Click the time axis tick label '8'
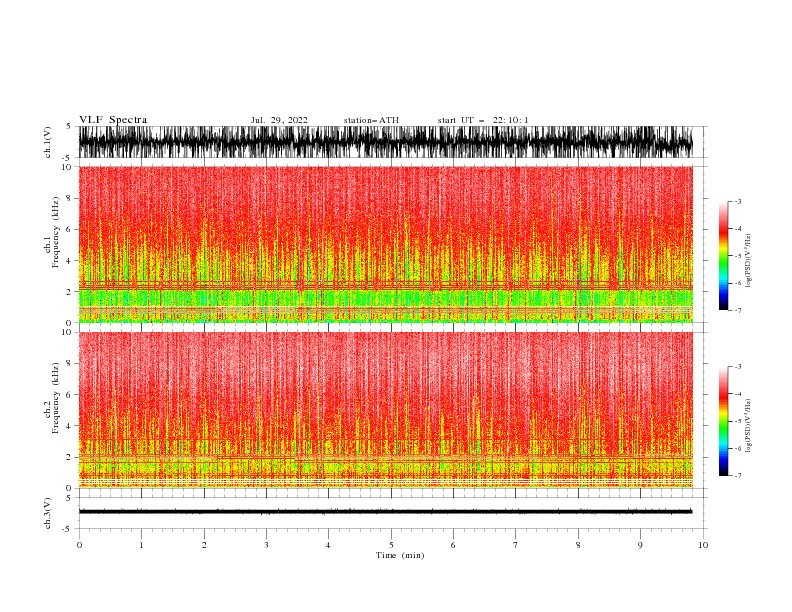 coord(578,545)
